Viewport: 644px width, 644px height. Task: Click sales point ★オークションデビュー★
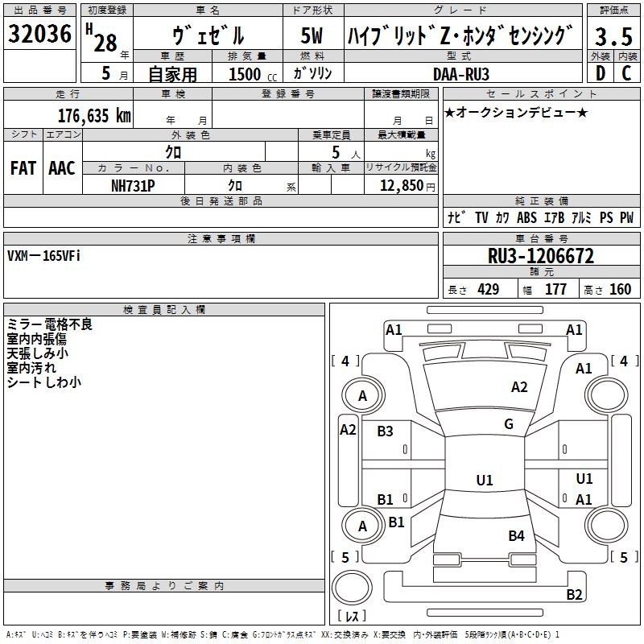point(516,112)
